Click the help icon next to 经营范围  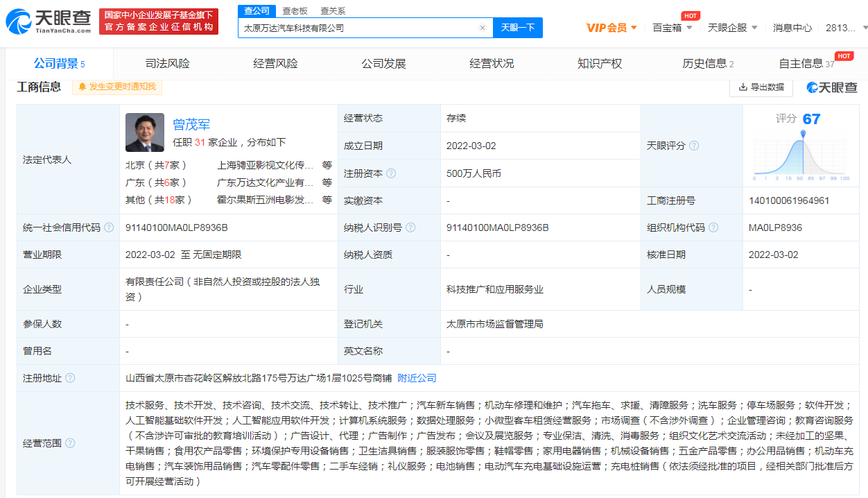70,443
